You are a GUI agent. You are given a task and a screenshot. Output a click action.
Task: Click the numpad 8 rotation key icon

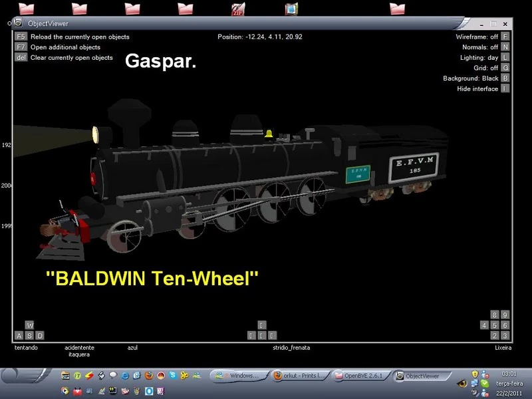(495, 315)
